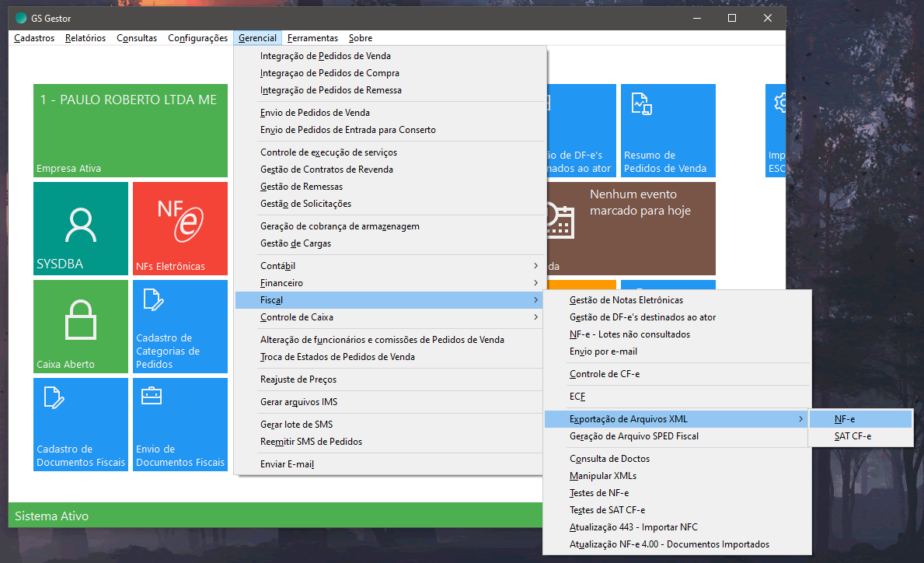Choose Envio de Pedidos de Venda
The image size is (924, 563).
(x=389, y=113)
